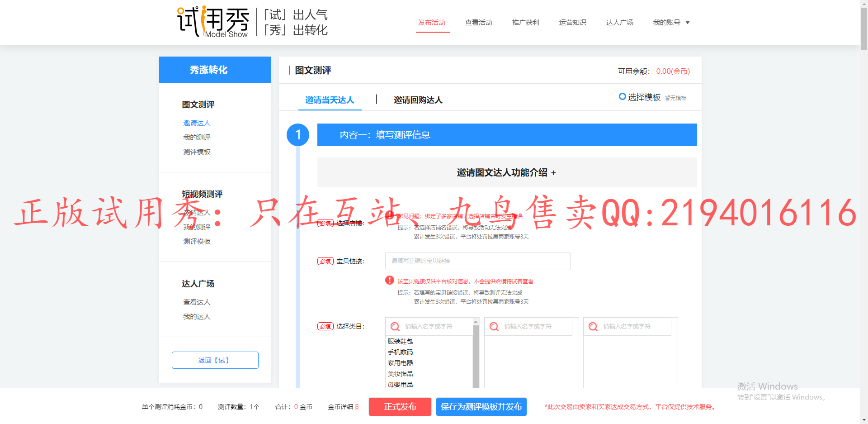
Task: Open the 我的账号 dropdown menu
Action: (x=671, y=23)
